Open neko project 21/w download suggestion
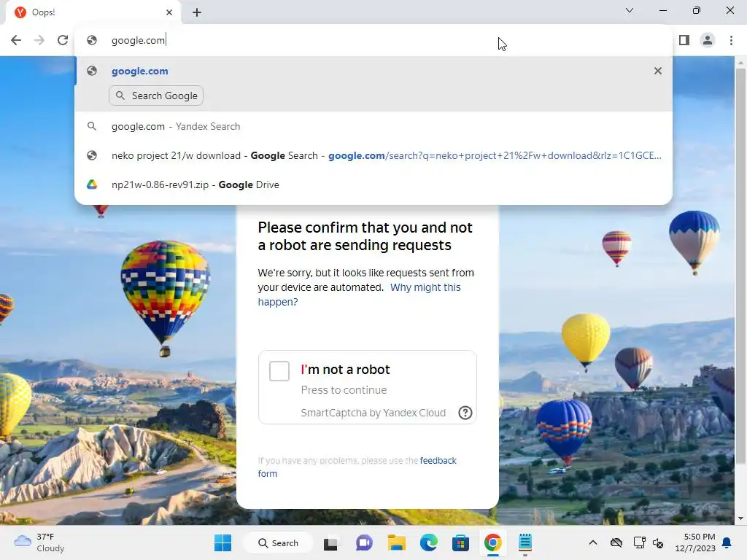The width and height of the screenshot is (747, 560). point(373,156)
